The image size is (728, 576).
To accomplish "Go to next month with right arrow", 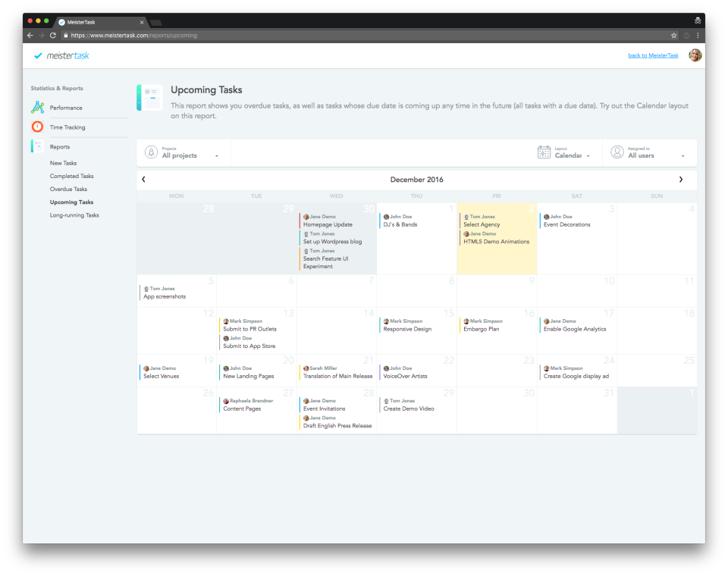I will tap(681, 179).
